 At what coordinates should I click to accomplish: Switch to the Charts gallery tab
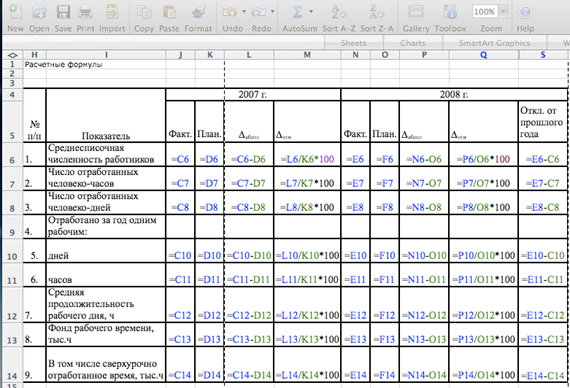[x=413, y=43]
